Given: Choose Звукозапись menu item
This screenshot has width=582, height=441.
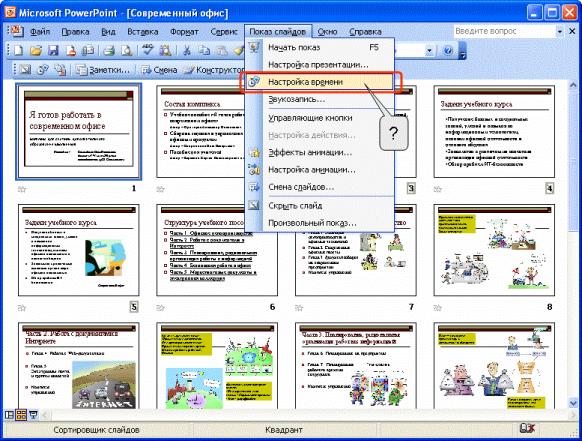Looking at the screenshot, I should coord(319,99).
